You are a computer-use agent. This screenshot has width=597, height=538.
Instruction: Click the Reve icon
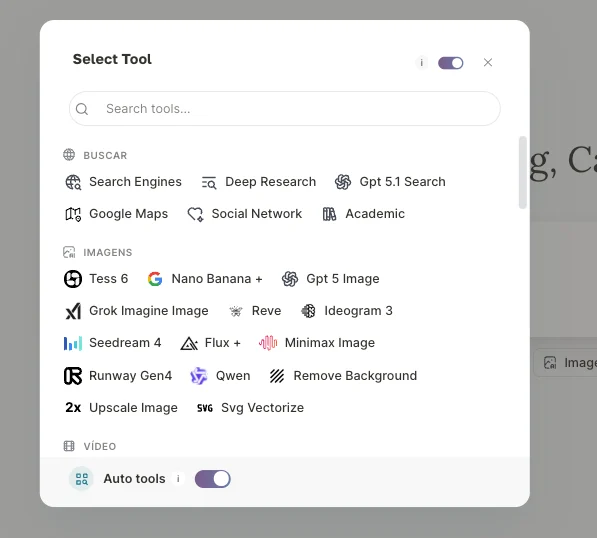[236, 311]
